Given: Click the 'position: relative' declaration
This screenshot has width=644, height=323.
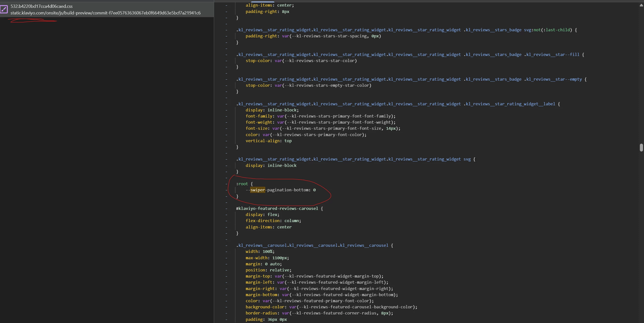Looking at the screenshot, I should tap(268, 270).
